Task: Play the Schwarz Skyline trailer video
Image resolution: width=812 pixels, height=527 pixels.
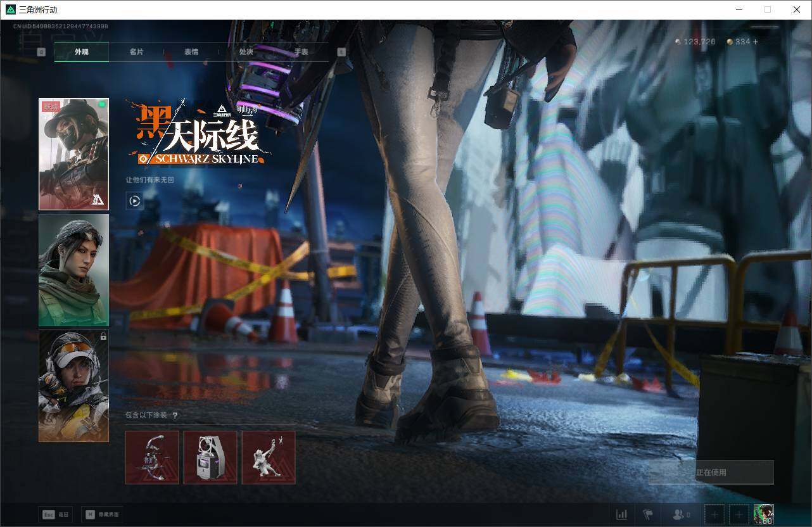Action: (134, 201)
